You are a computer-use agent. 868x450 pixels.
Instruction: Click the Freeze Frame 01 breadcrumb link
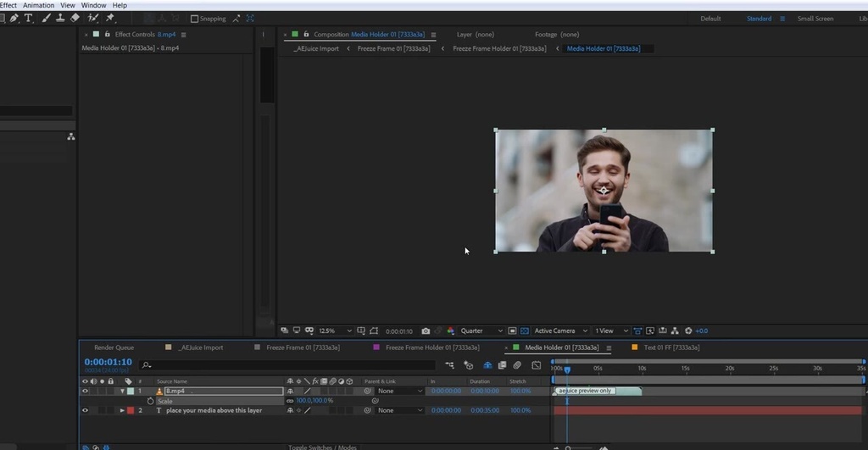tap(393, 48)
